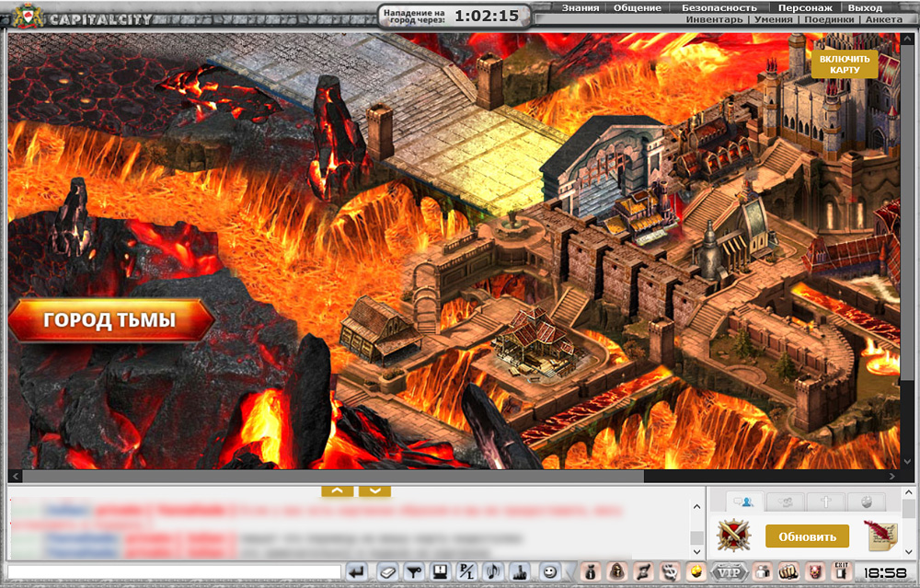Switch to the cross icon tab
The width and height of the screenshot is (920, 588).
[x=825, y=502]
